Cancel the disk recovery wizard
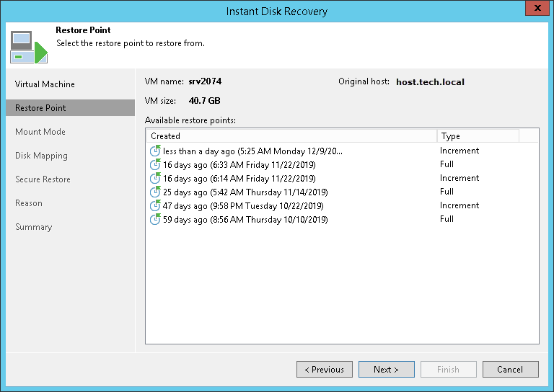This screenshot has width=554, height=392. (x=510, y=370)
